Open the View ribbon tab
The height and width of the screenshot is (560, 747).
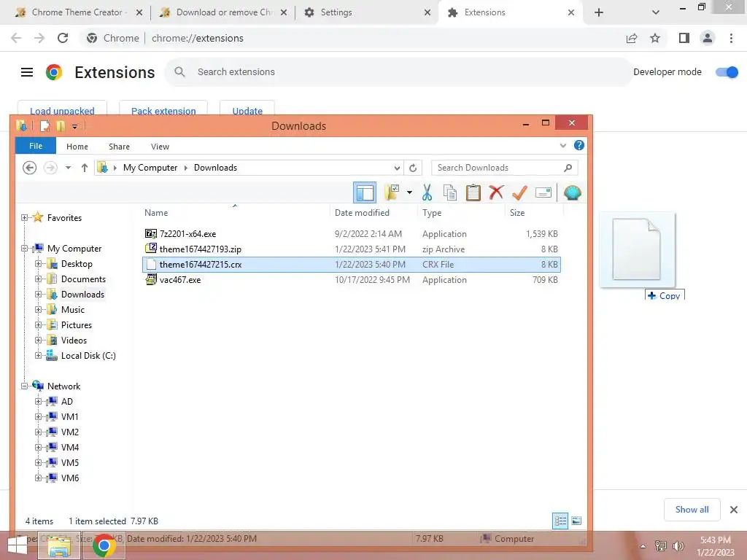160,147
